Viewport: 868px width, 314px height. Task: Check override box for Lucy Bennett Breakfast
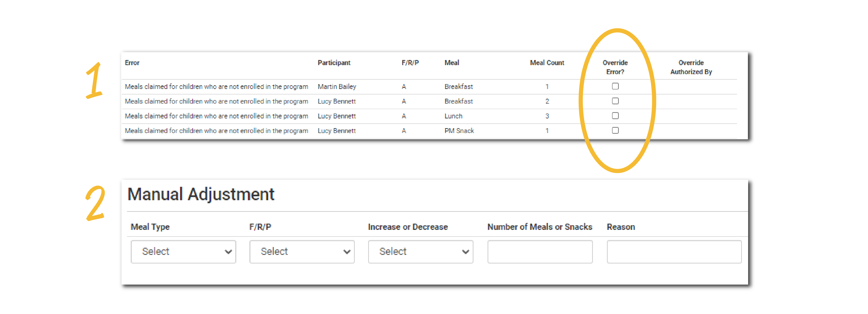[615, 101]
